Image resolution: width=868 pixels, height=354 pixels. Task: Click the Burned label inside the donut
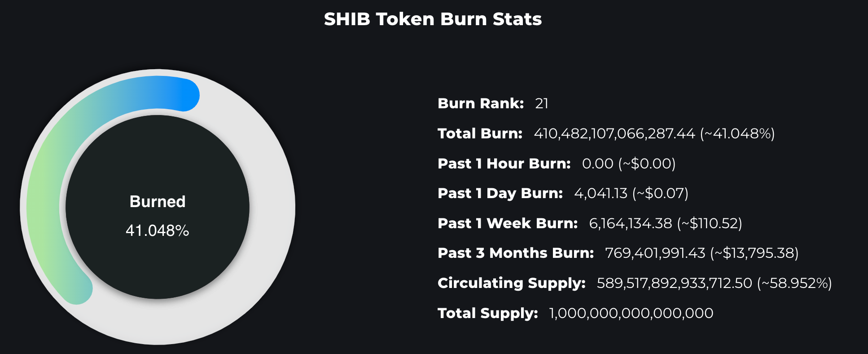click(157, 201)
